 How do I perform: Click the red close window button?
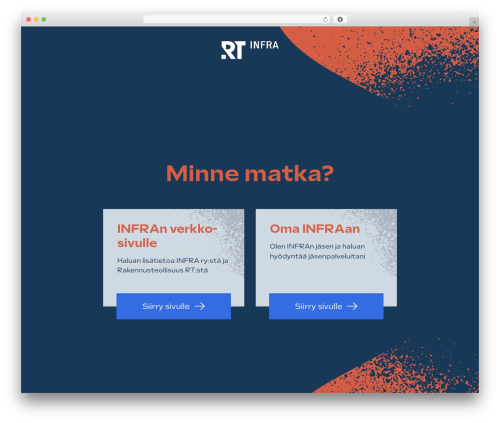29,20
